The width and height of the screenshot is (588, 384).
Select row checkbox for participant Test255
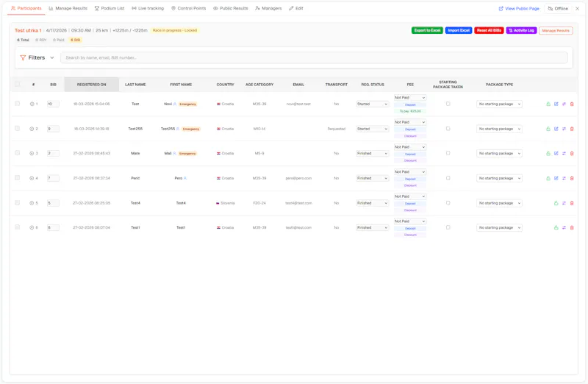coord(17,128)
